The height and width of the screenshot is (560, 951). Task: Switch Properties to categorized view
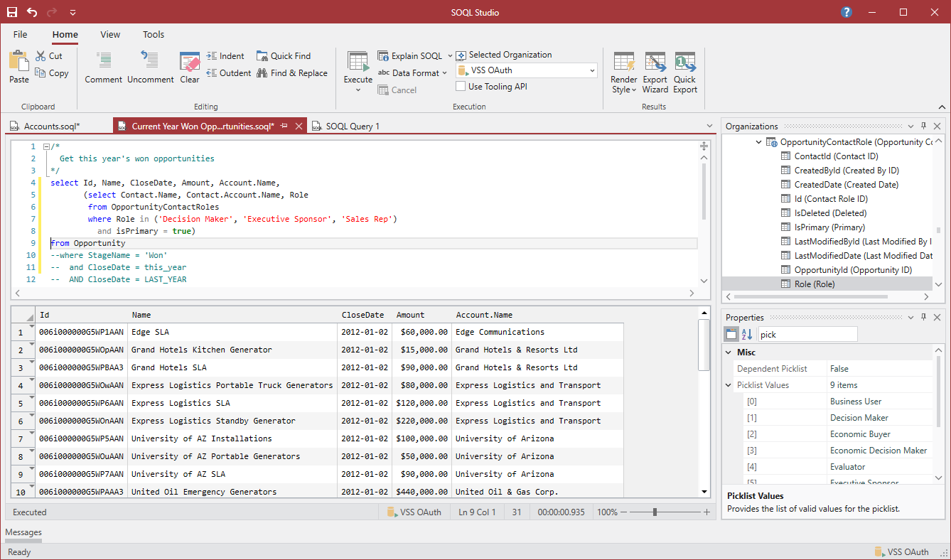(x=731, y=335)
